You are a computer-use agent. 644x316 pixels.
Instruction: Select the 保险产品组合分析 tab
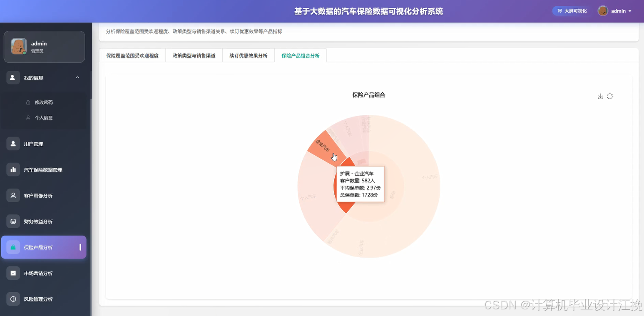click(301, 55)
